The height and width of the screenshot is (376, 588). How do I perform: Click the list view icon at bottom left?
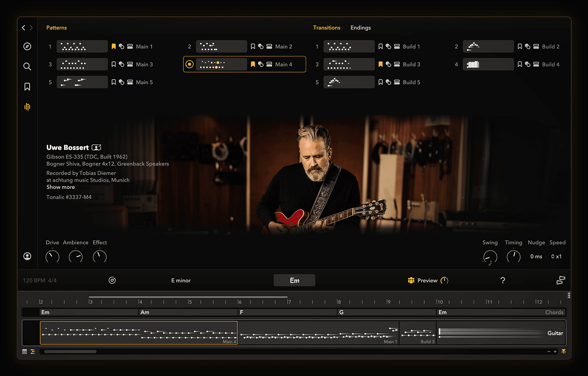pos(25,352)
